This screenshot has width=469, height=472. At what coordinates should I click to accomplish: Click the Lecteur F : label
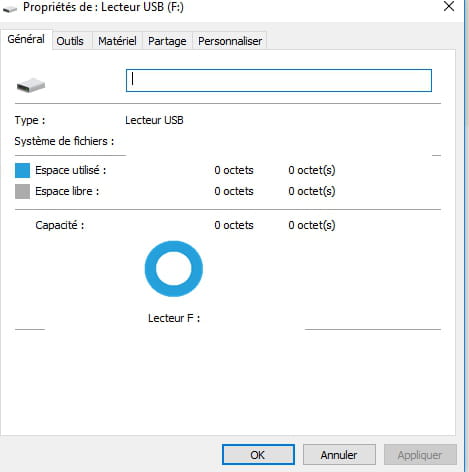pyautogui.click(x=174, y=318)
